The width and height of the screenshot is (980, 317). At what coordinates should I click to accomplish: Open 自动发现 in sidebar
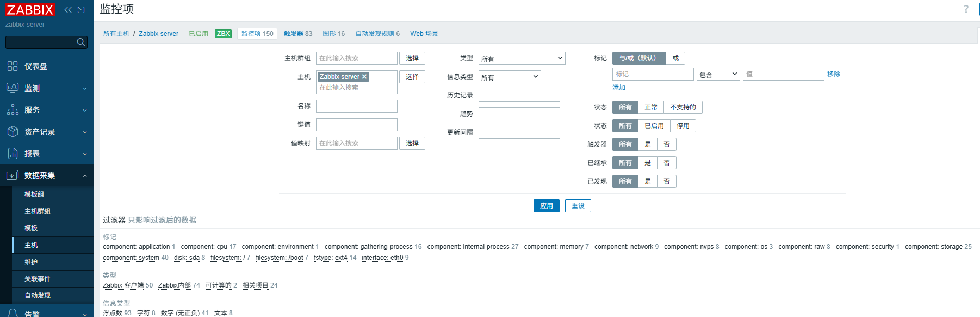(x=53, y=296)
